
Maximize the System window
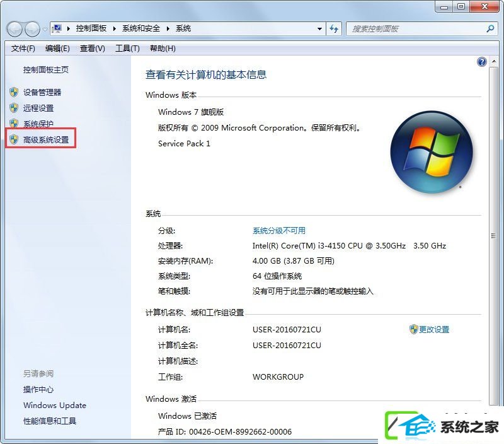[461, 7]
